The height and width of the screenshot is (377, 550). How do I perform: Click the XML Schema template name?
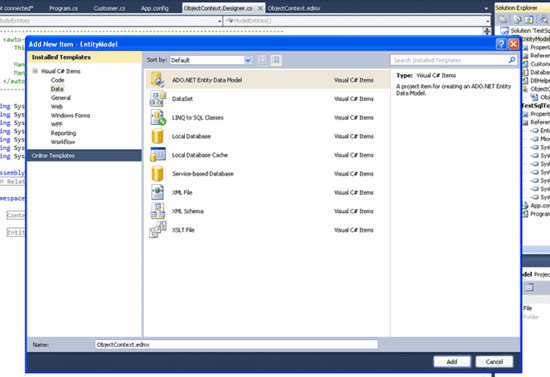(187, 211)
